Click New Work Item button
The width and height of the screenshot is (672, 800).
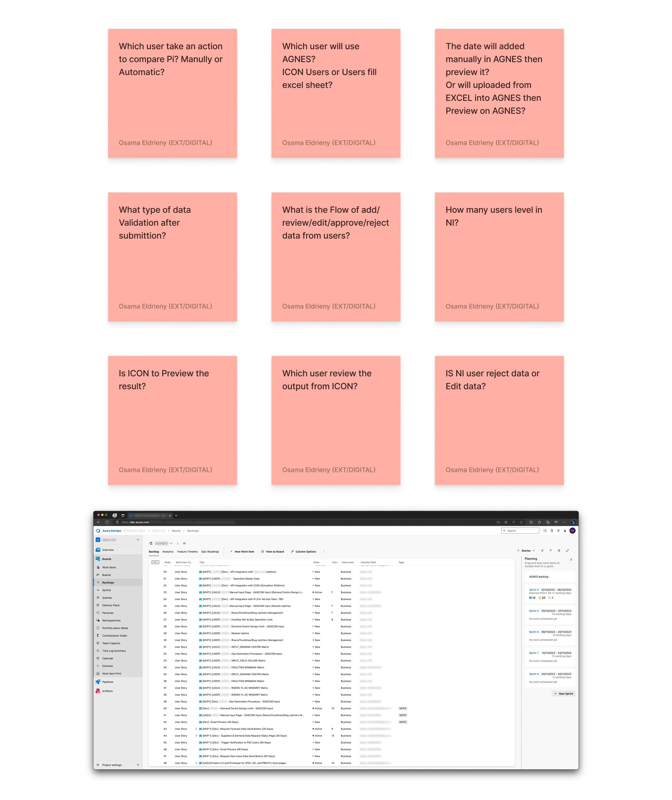[242, 552]
